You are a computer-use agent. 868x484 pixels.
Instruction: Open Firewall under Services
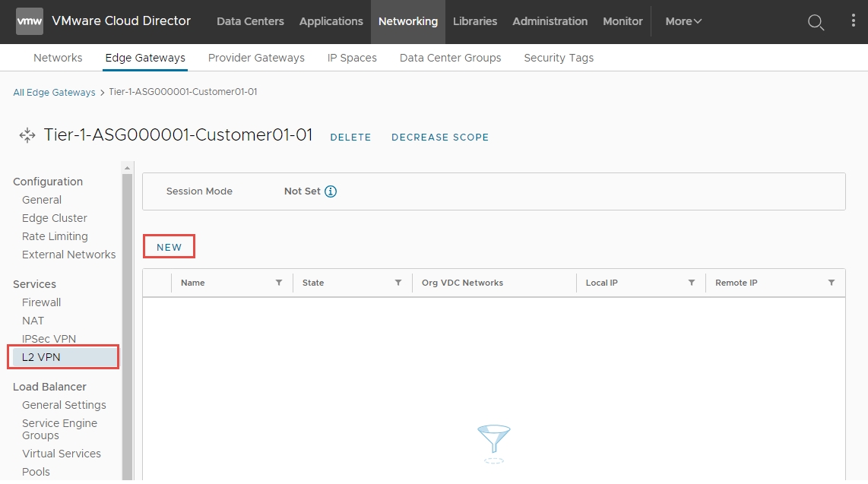point(41,302)
